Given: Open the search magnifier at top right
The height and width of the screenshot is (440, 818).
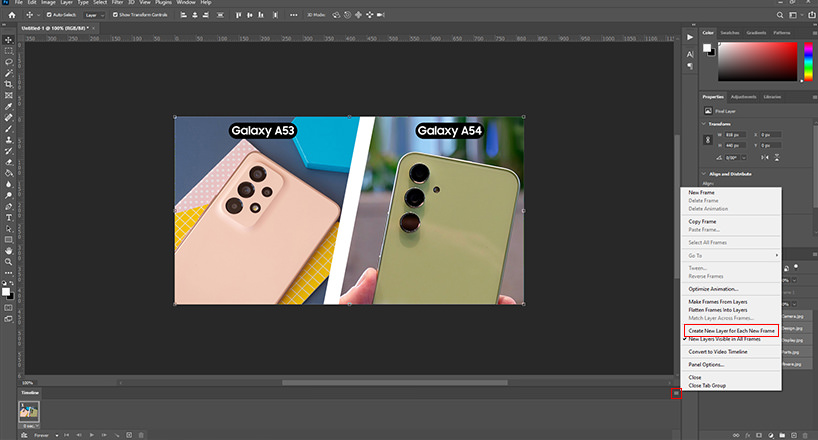Looking at the screenshot, I should 780,15.
